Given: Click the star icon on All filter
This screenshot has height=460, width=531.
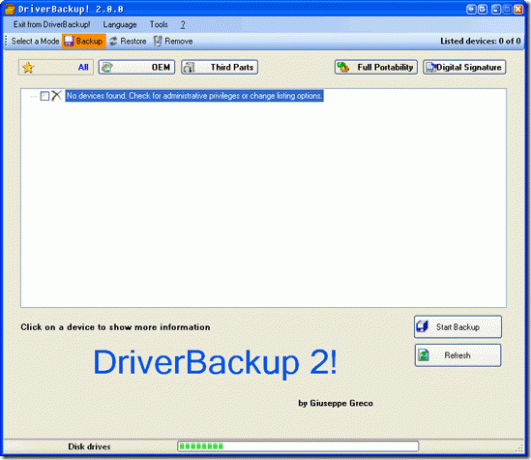Looking at the screenshot, I should (x=28, y=67).
